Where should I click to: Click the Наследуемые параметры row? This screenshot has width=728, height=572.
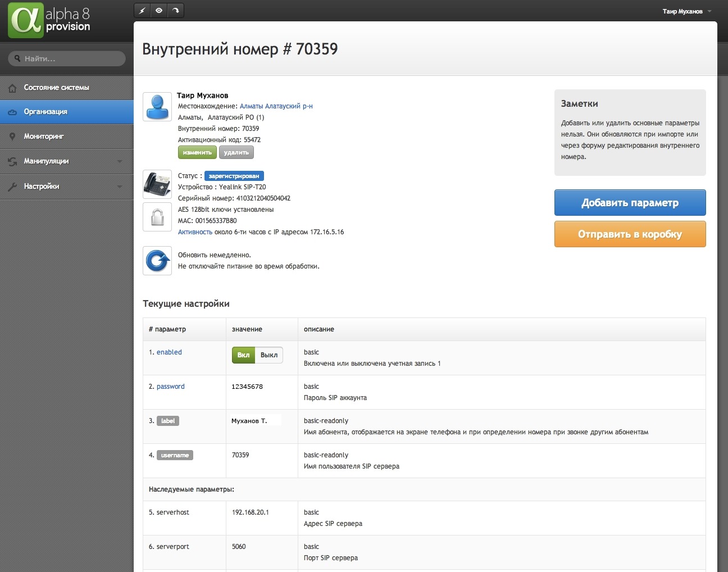(x=424, y=489)
